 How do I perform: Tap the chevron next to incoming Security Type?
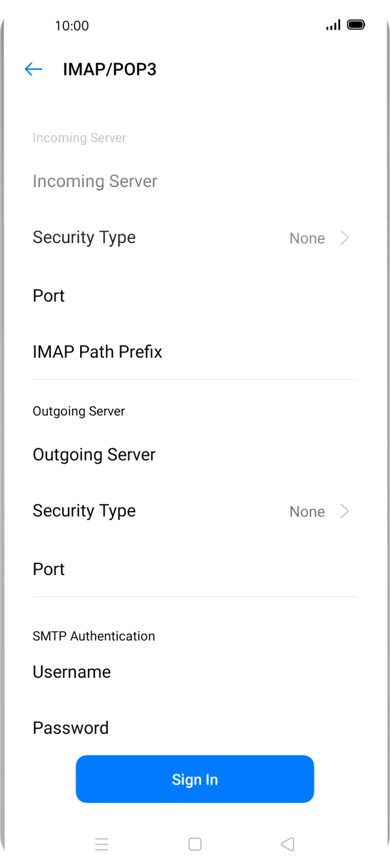[345, 237]
